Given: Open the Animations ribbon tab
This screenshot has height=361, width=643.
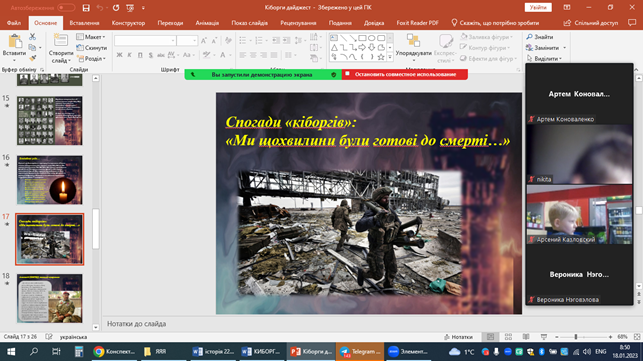Looking at the screenshot, I should tap(207, 23).
